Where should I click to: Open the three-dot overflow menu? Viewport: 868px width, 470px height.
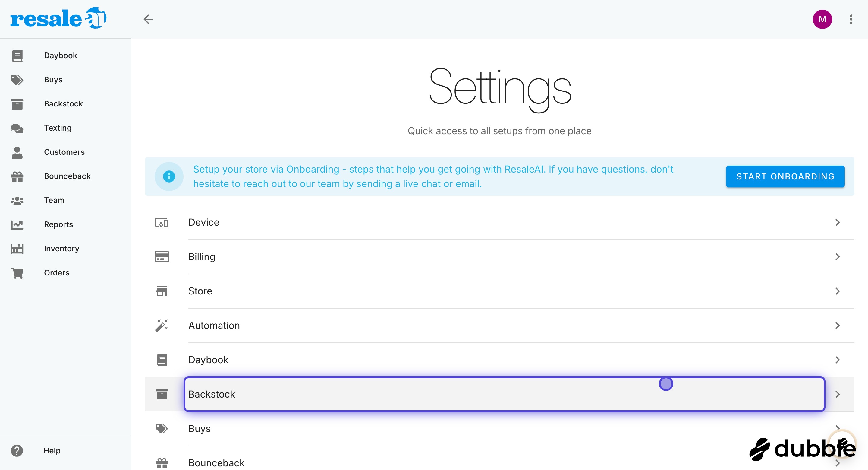851,19
